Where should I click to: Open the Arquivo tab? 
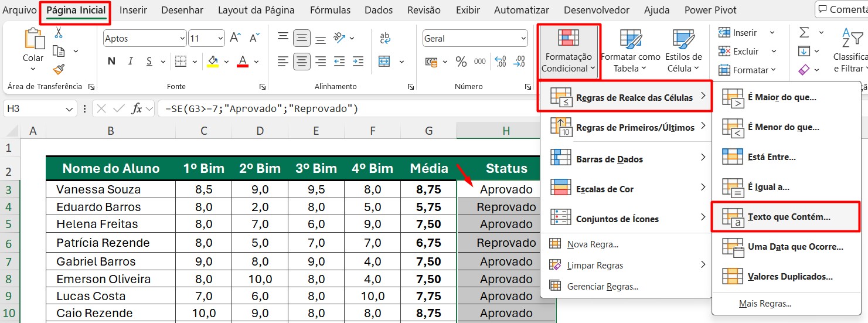tap(19, 10)
